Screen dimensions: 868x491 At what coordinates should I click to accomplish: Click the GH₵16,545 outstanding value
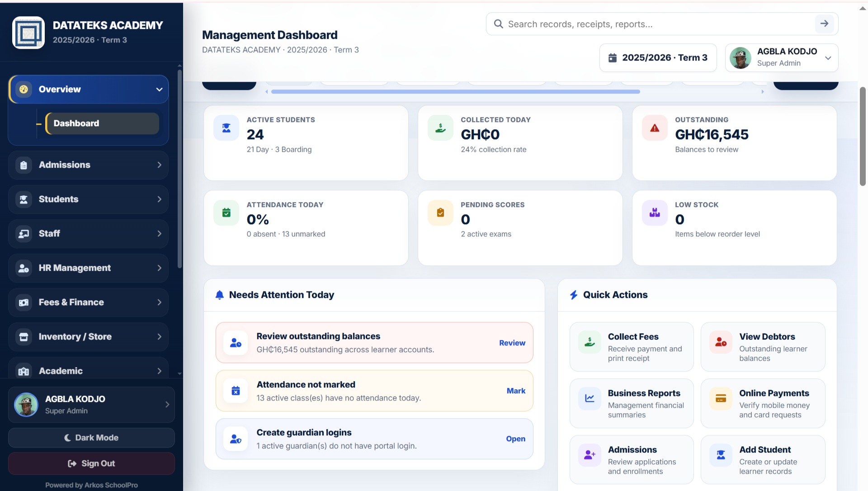(x=712, y=134)
